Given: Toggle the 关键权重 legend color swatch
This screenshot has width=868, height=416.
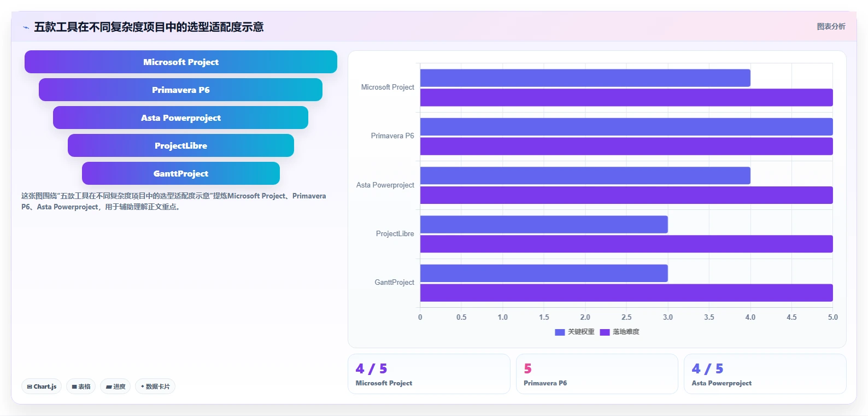Looking at the screenshot, I should pyautogui.click(x=560, y=332).
